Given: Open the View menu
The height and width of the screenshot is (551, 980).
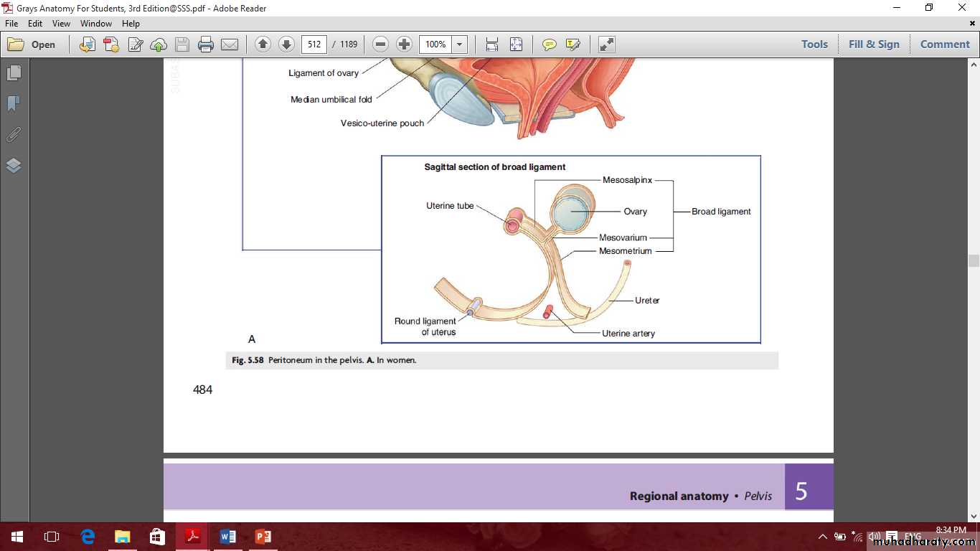Looking at the screenshot, I should 61,24.
